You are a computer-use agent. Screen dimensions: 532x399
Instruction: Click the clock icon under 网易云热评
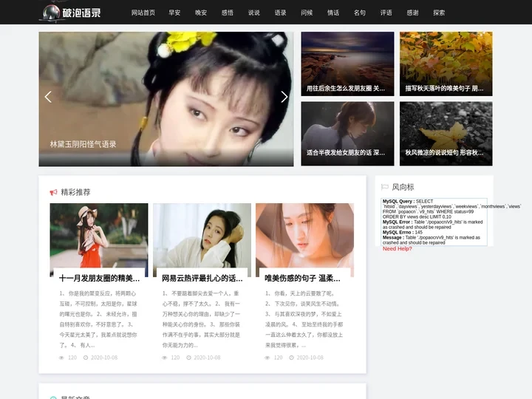(188, 358)
